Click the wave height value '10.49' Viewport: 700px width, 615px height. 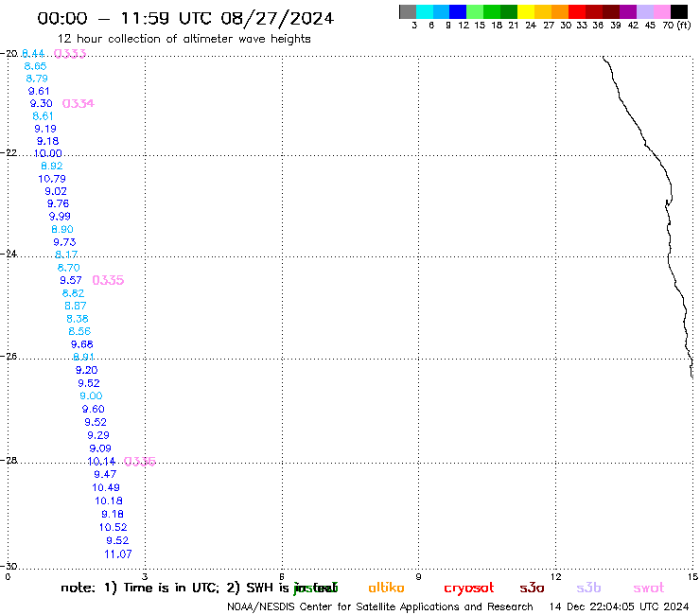pyautogui.click(x=106, y=487)
